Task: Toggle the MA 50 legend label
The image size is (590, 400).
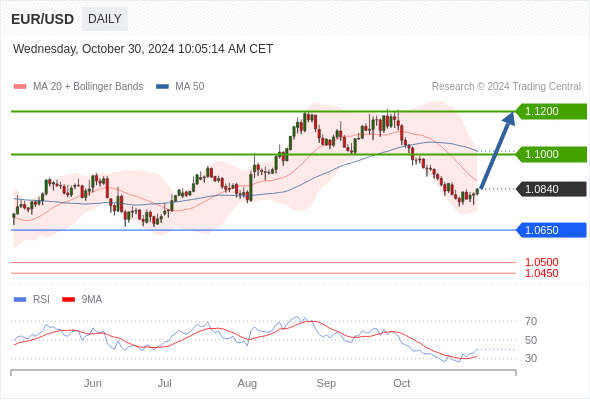Action: [190, 87]
